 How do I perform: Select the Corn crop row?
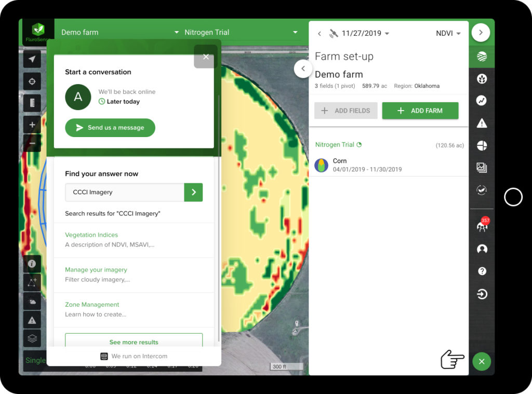pos(389,165)
